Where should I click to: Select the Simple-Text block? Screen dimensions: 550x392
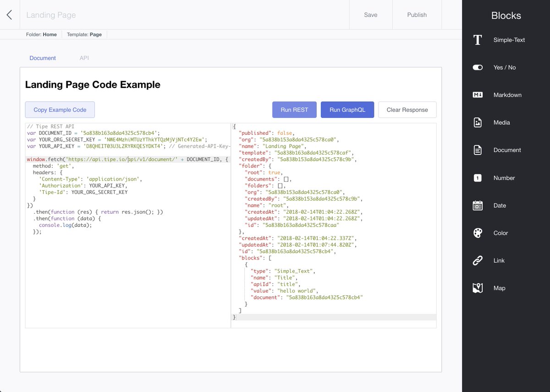509,40
